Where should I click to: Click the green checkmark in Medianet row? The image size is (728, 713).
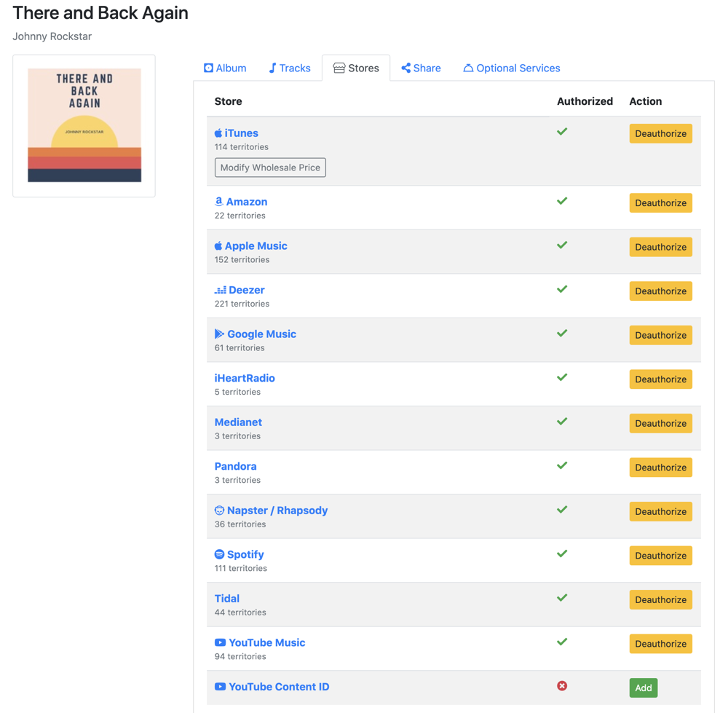tap(562, 421)
